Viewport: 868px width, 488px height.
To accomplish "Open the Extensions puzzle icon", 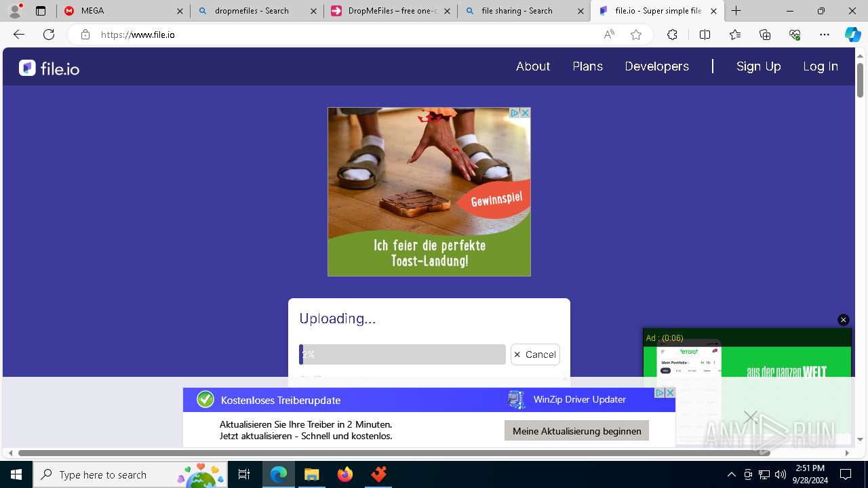I will click(672, 35).
